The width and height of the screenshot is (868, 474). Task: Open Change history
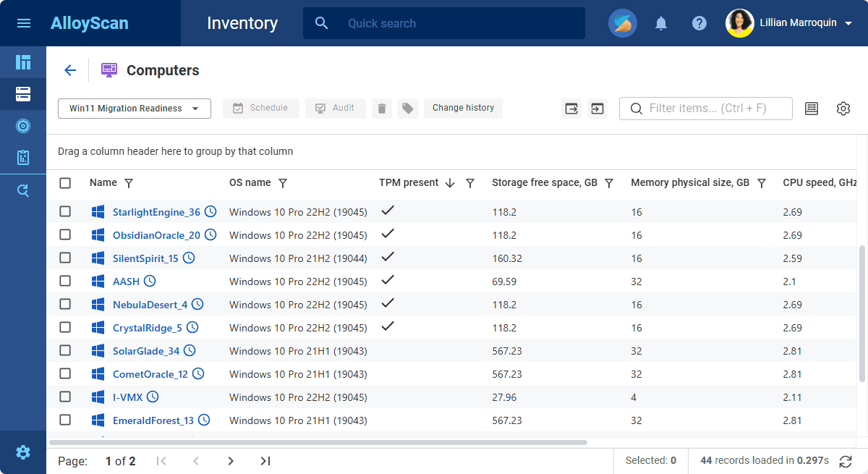[x=463, y=109]
